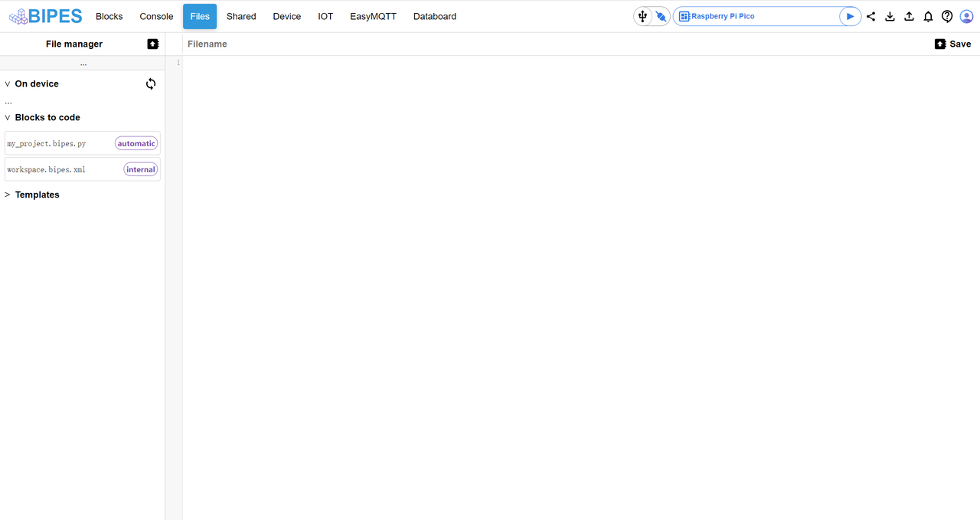Click the ellipsis bar below File manager
The image size is (980, 520).
[83, 63]
